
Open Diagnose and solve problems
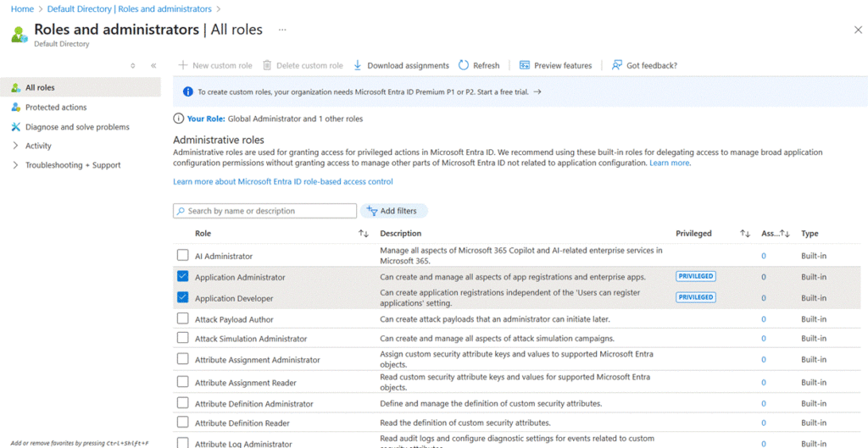click(77, 127)
